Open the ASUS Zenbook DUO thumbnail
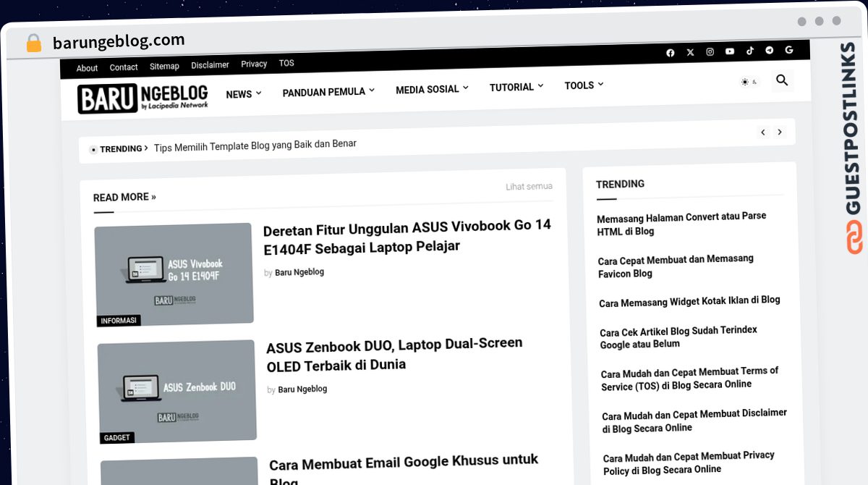 177,391
